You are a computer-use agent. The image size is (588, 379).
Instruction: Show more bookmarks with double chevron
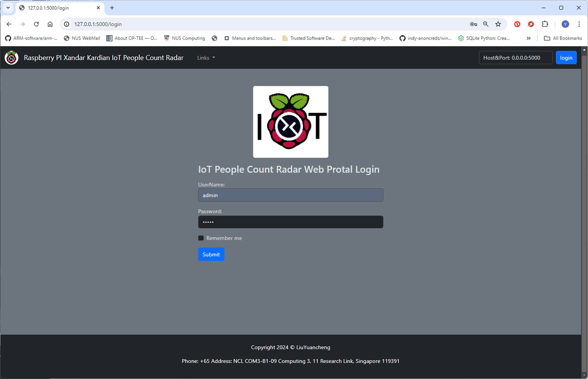(x=529, y=38)
